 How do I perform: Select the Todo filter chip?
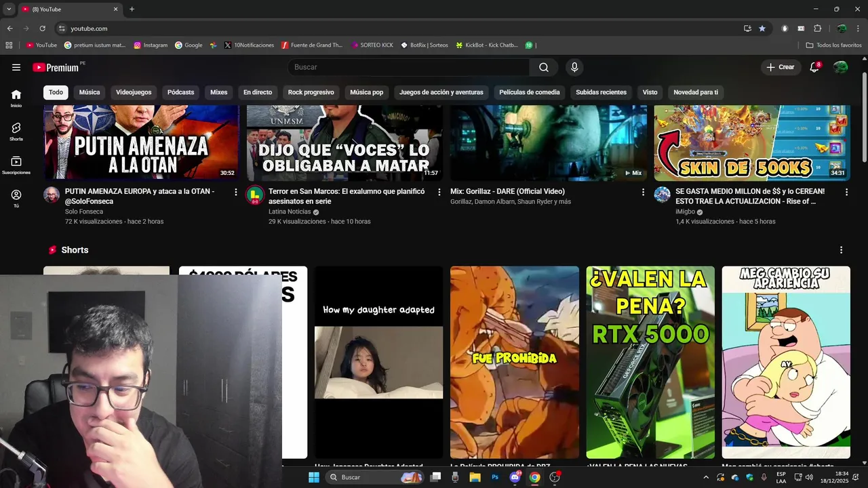coord(56,92)
